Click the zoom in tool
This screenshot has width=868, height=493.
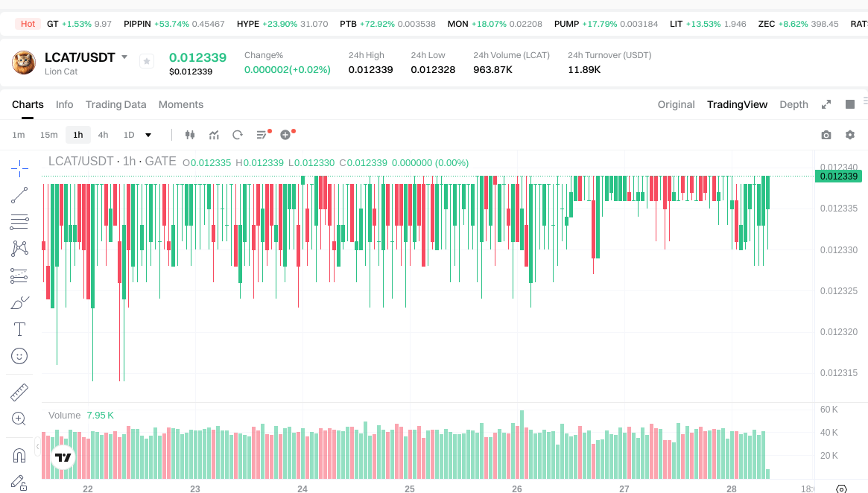tap(19, 419)
